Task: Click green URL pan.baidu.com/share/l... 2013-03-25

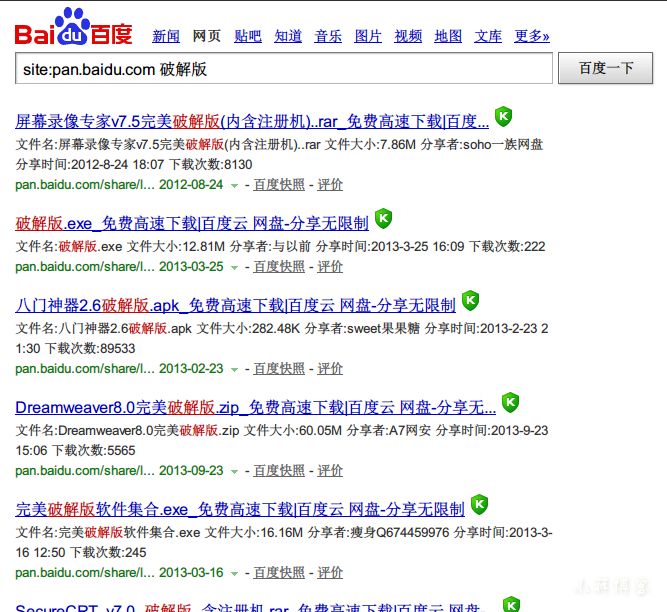Action: pos(119,267)
